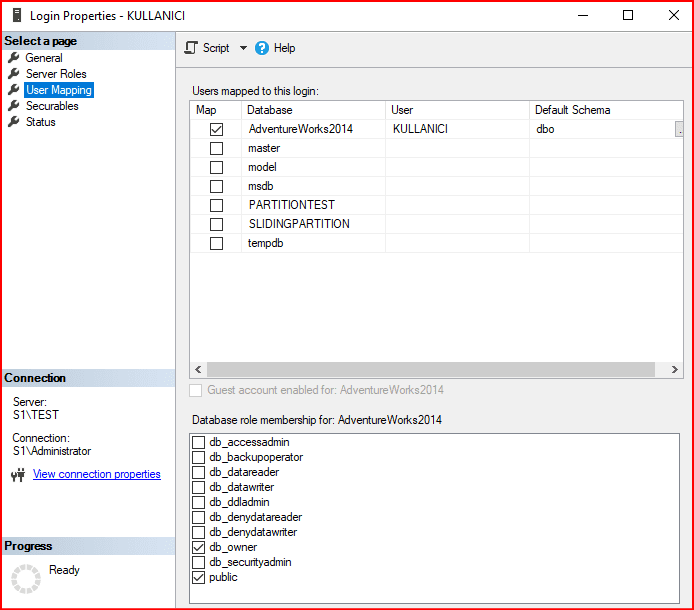This screenshot has height=610, width=694.
Task: Click the Default Schema column header
Action: tap(572, 110)
